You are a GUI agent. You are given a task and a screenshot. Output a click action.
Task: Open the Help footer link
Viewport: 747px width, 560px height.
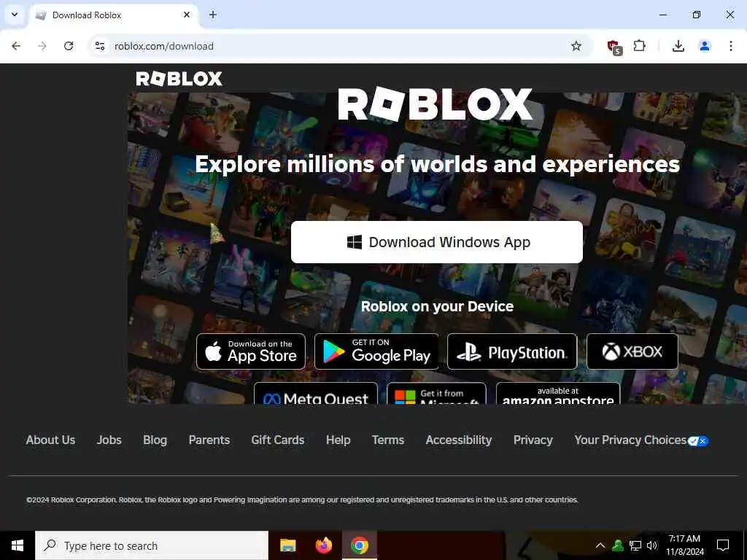[x=338, y=440]
